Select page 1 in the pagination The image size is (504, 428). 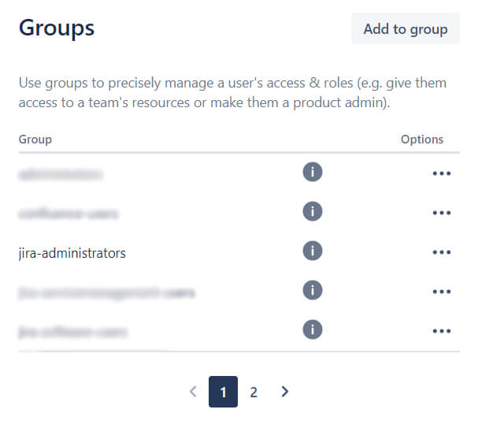[x=223, y=392]
